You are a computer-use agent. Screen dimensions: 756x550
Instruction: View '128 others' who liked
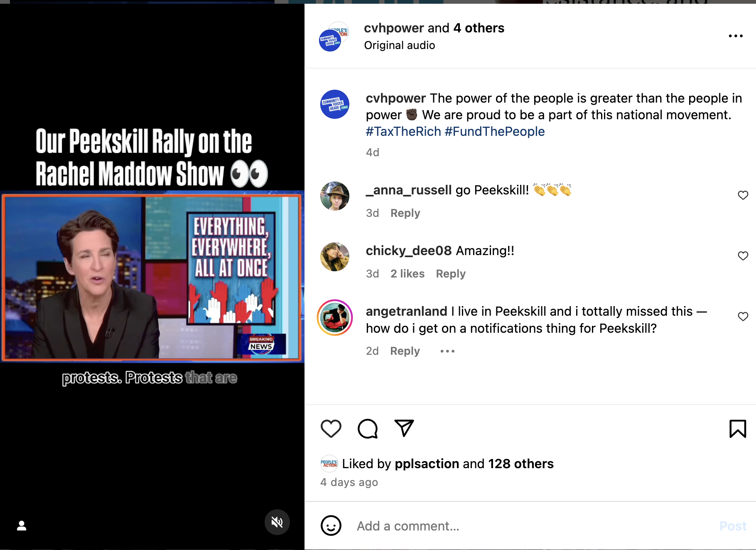point(521,464)
